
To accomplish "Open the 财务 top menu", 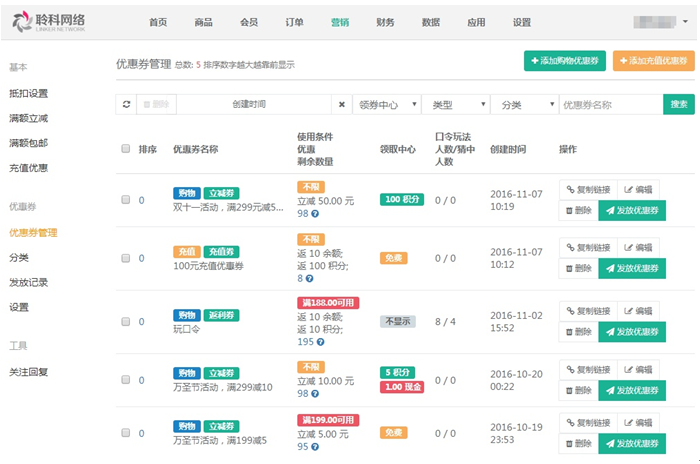I will pos(385,22).
